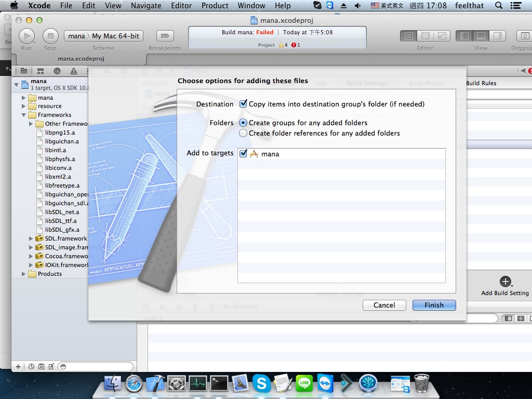The width and height of the screenshot is (532, 399).
Task: Collapse the Frameworks group
Action: click(24, 115)
